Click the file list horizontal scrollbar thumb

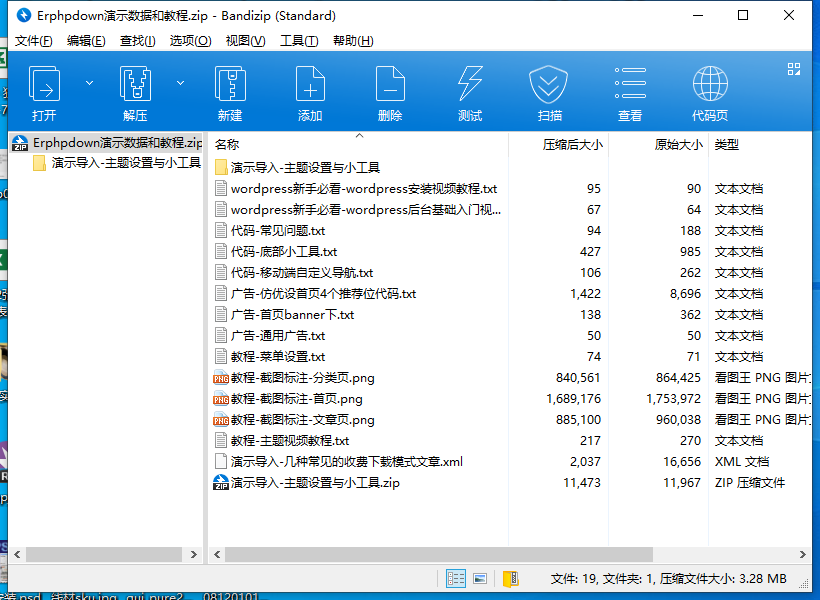point(439,554)
